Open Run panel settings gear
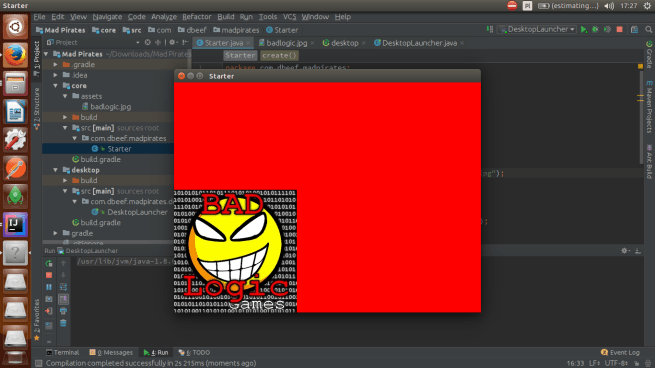Screen dimensions: 655x368 (x=625, y=251)
